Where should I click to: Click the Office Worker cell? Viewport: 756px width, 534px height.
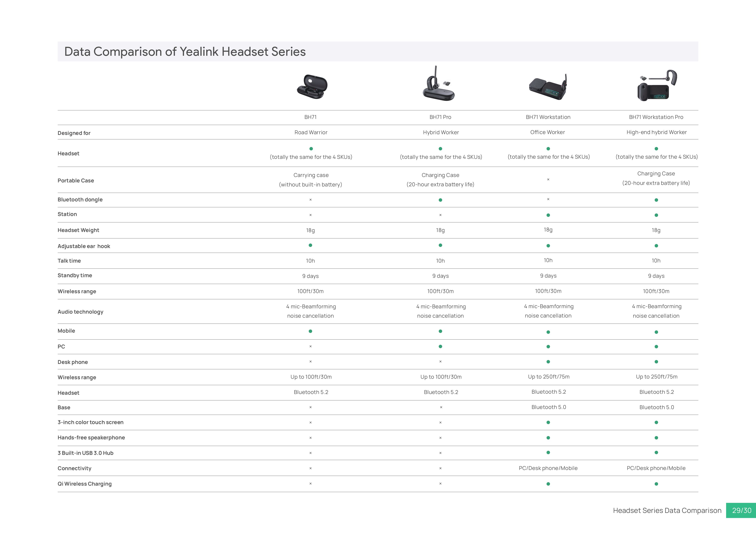point(548,132)
